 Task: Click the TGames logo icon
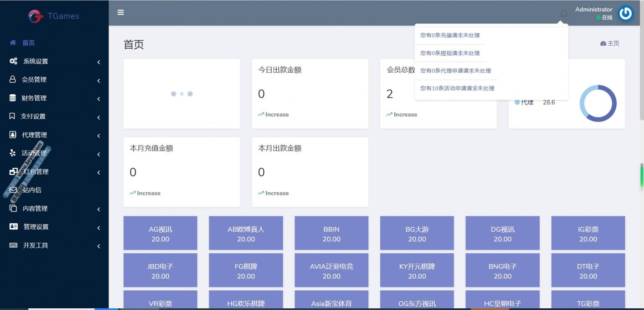click(x=36, y=16)
